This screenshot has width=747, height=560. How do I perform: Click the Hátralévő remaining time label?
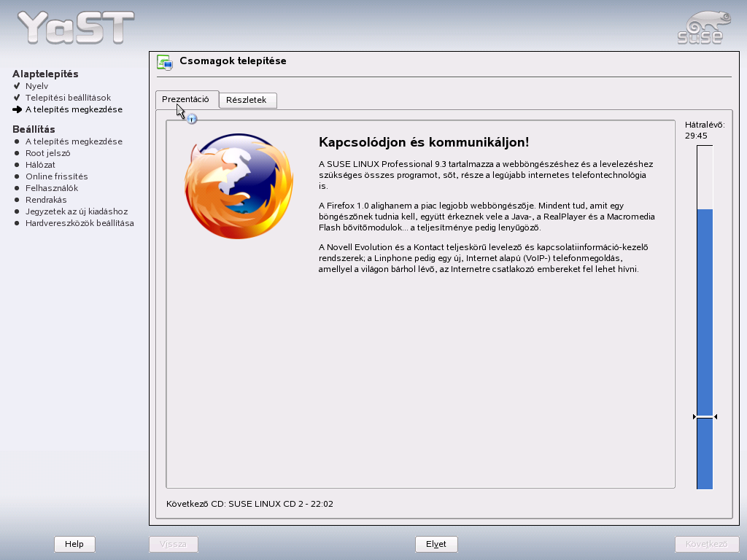(705, 125)
